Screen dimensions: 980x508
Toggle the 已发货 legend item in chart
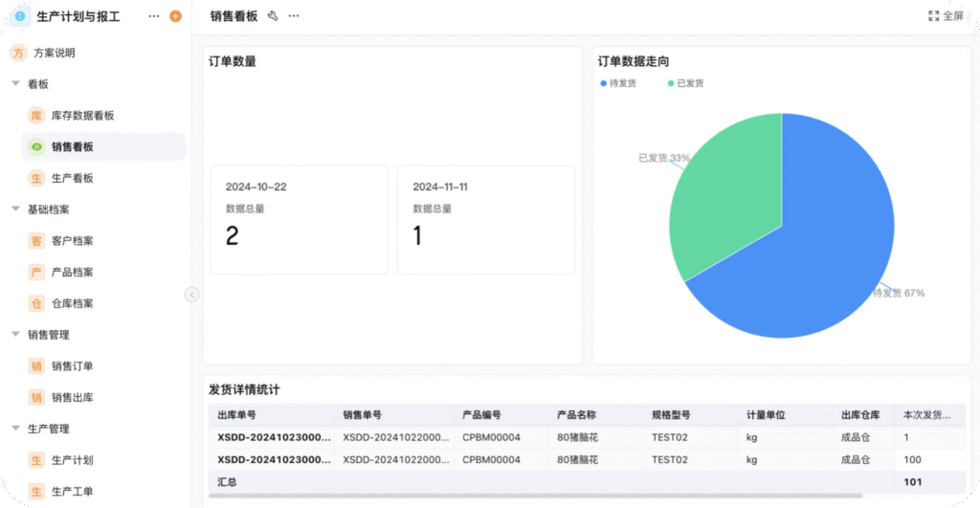click(x=684, y=84)
